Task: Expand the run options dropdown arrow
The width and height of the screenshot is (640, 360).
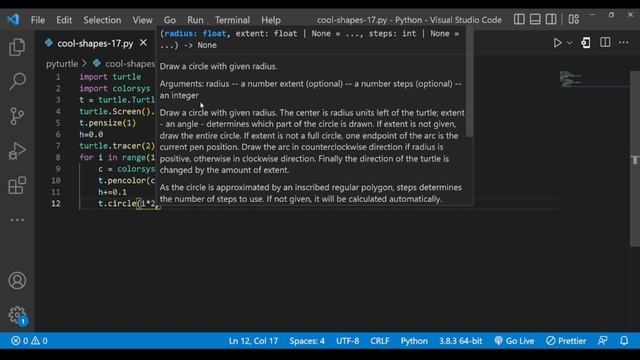Action: 569,43
